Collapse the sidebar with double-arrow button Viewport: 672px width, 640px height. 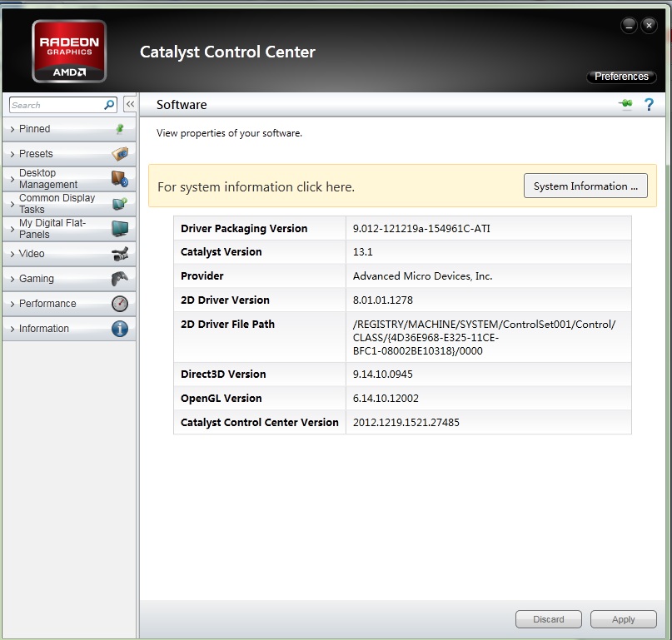(x=130, y=104)
